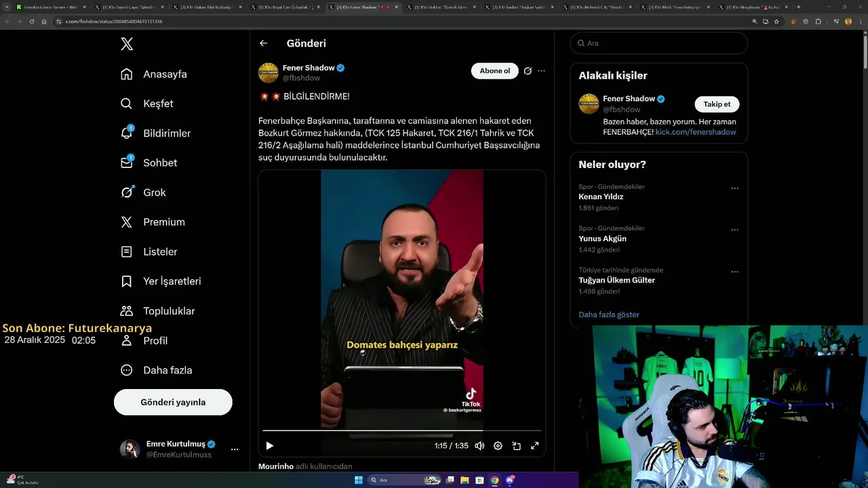868x488 pixels.
Task: Play the video
Action: click(x=269, y=445)
